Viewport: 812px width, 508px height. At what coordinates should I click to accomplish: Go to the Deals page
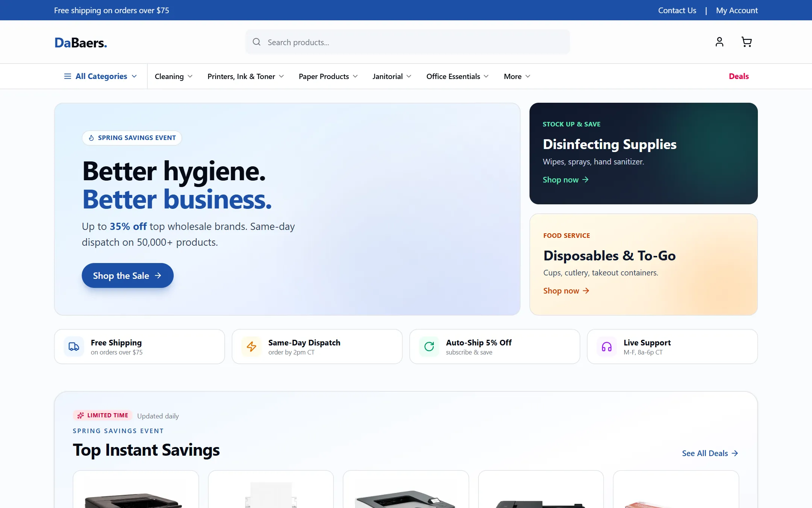click(739, 76)
